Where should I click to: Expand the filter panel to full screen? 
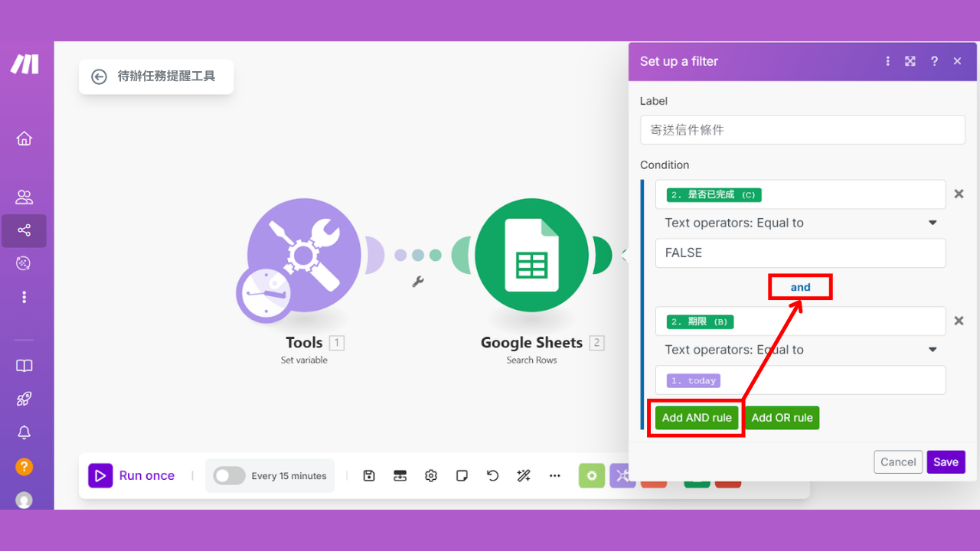[910, 61]
